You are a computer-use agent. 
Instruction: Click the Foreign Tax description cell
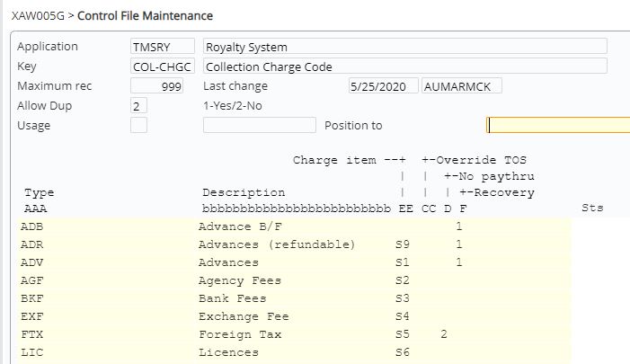tap(239, 334)
